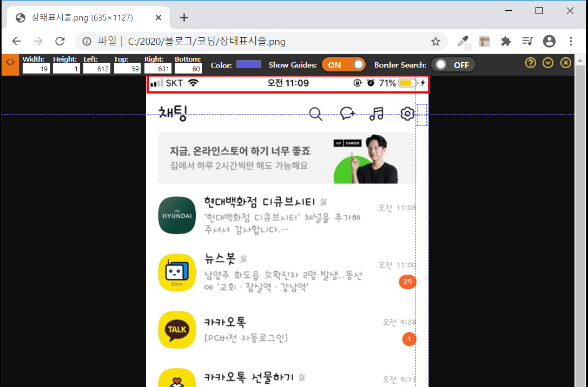Image resolution: width=588 pixels, height=387 pixels.
Task: Open Chrome's three-dot menu
Action: click(x=571, y=41)
